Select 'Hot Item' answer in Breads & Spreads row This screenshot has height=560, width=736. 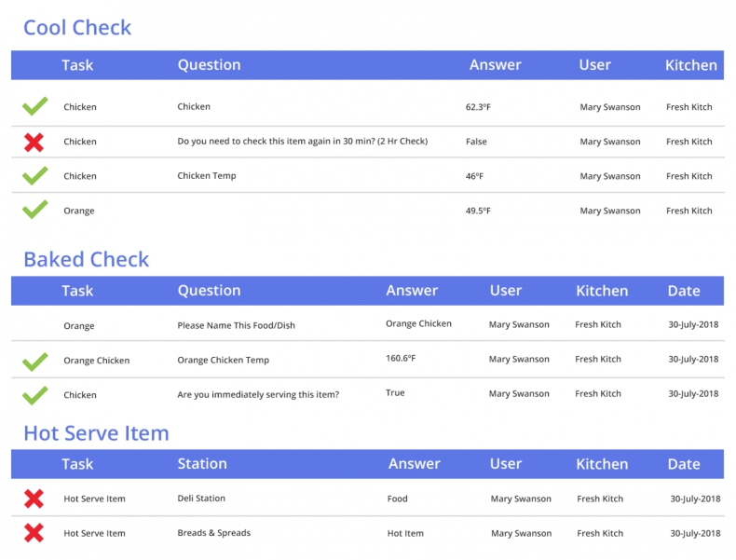pos(405,534)
